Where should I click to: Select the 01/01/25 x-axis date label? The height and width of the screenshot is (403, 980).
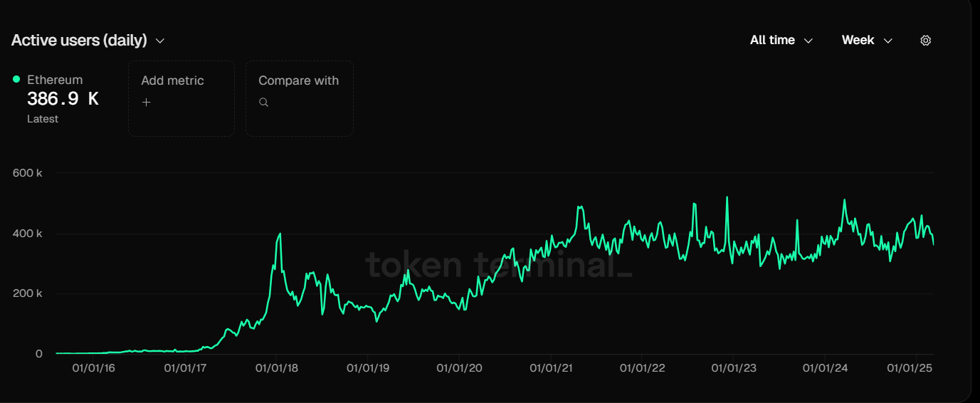[x=909, y=368]
